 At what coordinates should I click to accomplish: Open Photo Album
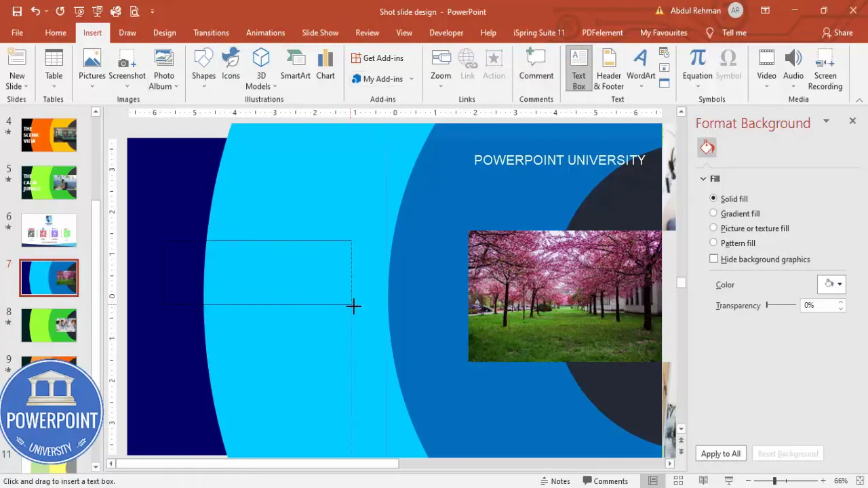click(163, 70)
